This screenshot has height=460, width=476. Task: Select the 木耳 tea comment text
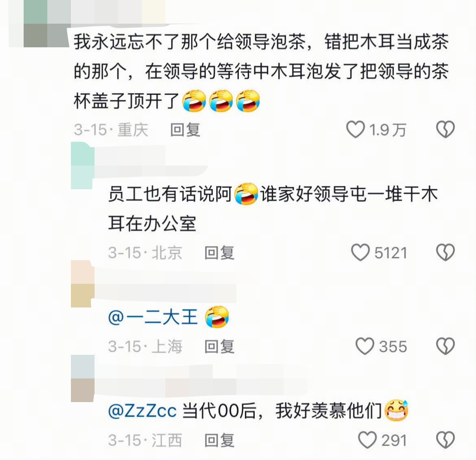(x=261, y=71)
